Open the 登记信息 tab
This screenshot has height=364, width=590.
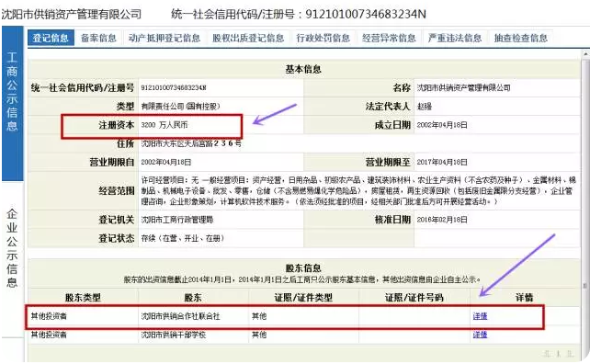pos(51,38)
